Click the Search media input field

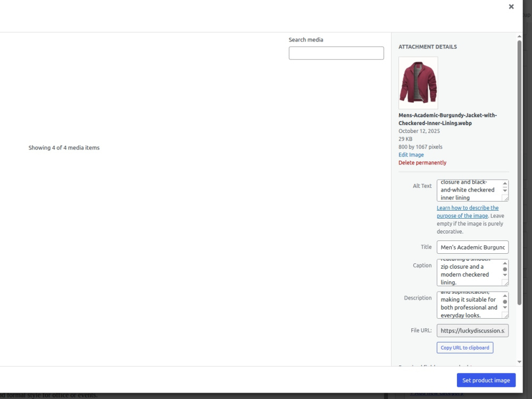click(x=336, y=53)
